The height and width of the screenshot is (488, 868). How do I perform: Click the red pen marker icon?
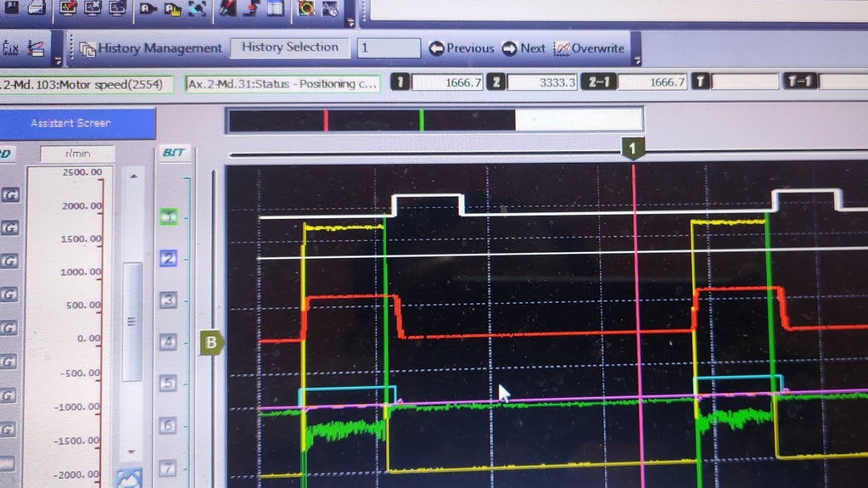point(228,8)
